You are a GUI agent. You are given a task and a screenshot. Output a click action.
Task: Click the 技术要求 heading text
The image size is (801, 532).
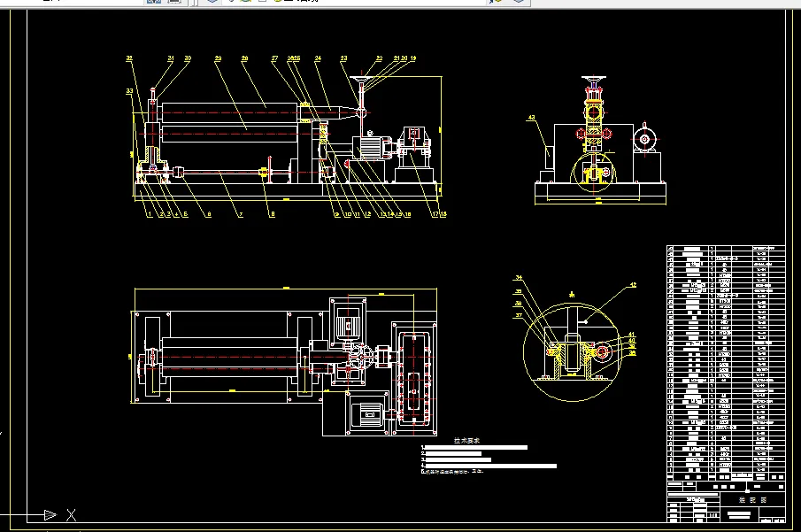pos(467,441)
